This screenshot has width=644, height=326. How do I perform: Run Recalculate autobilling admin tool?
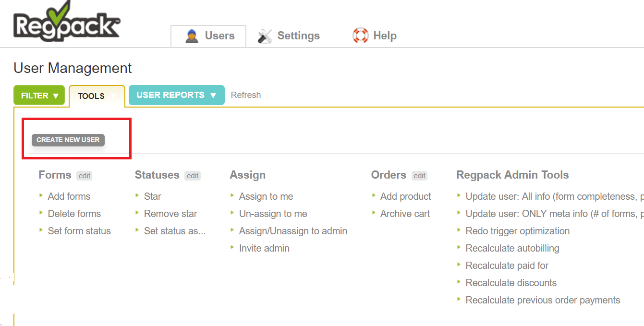click(512, 248)
